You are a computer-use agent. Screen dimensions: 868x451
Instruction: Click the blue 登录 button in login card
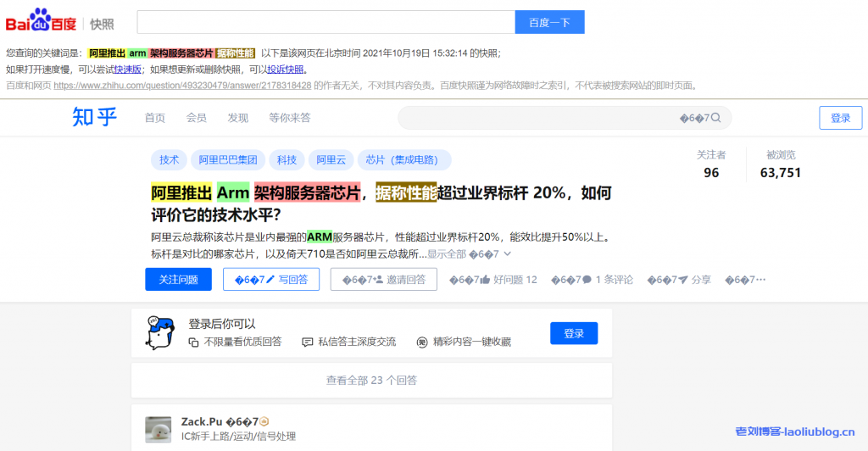pyautogui.click(x=574, y=333)
